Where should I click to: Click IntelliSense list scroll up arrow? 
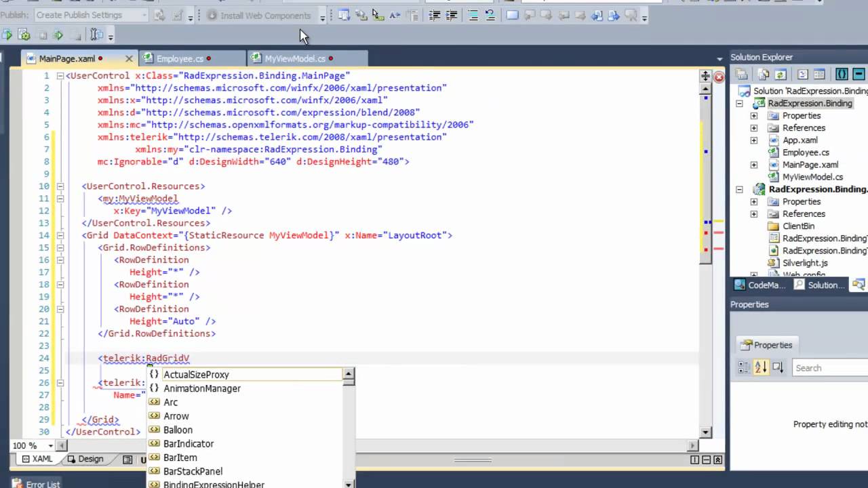349,373
